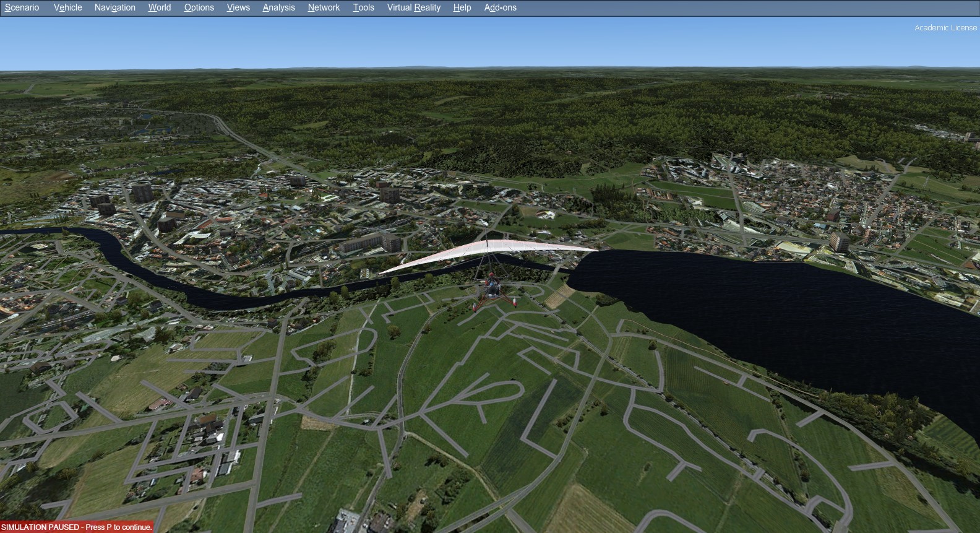Open the Tools menu
This screenshot has height=533, width=980.
coord(364,7)
